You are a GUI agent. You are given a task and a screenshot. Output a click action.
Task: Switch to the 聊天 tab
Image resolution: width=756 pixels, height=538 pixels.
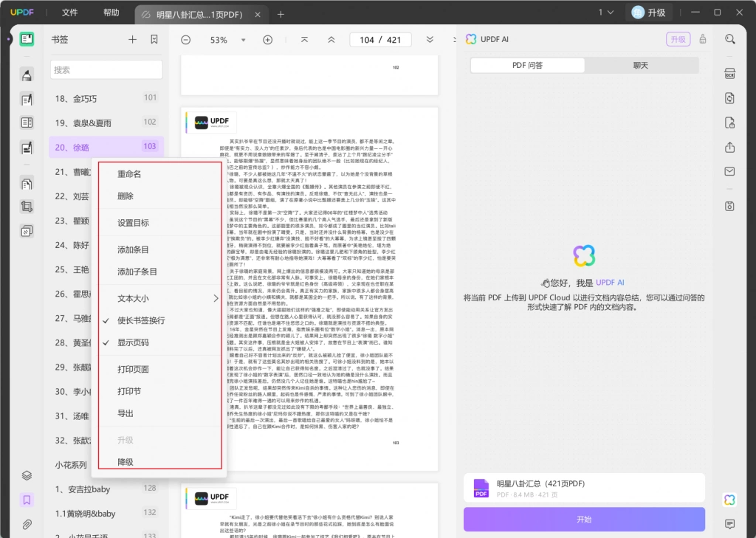(641, 65)
